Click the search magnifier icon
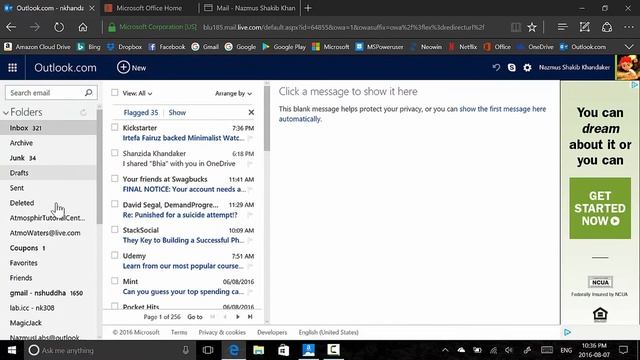Screen dimensions: 640x360 click(89, 93)
